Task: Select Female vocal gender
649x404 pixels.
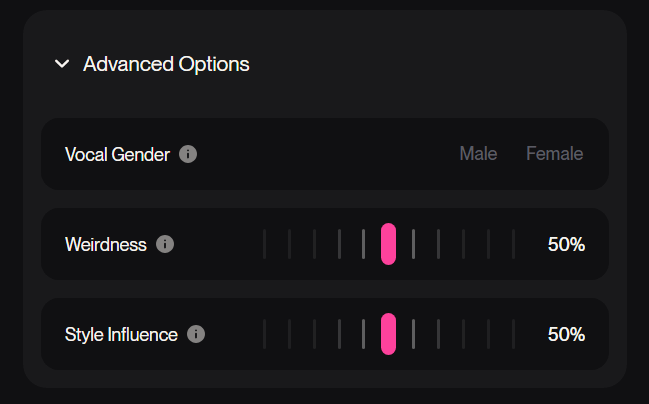Action: tap(554, 154)
